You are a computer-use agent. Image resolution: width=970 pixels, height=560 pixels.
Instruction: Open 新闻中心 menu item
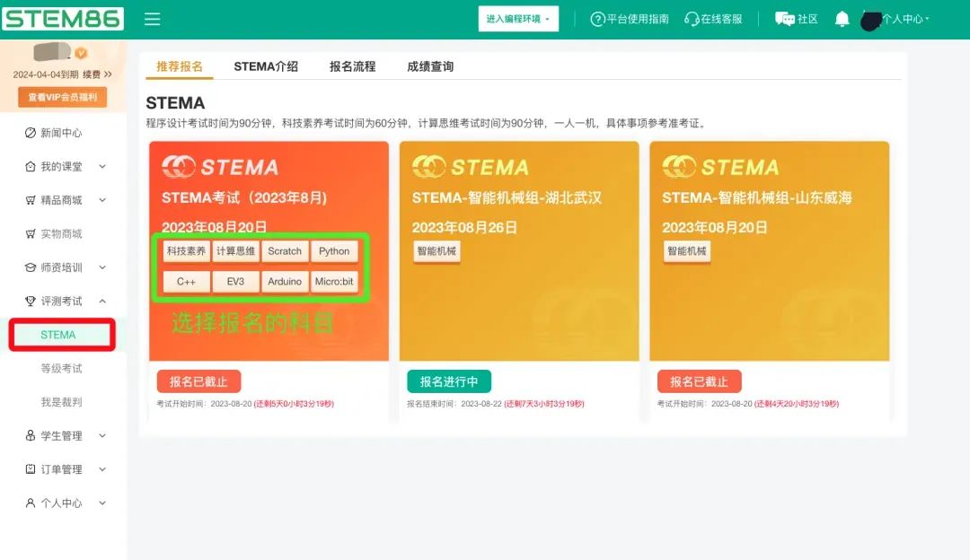61,133
